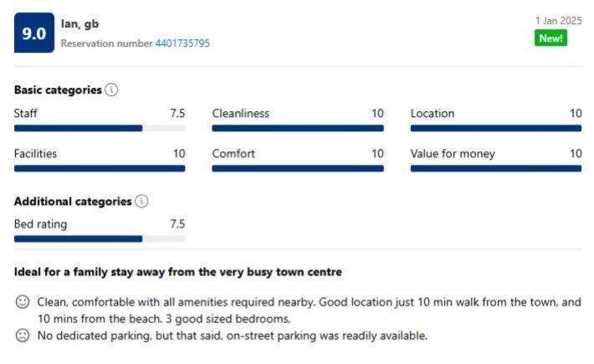Click the Bed rating bar
The image size is (594, 364).
tap(100, 238)
